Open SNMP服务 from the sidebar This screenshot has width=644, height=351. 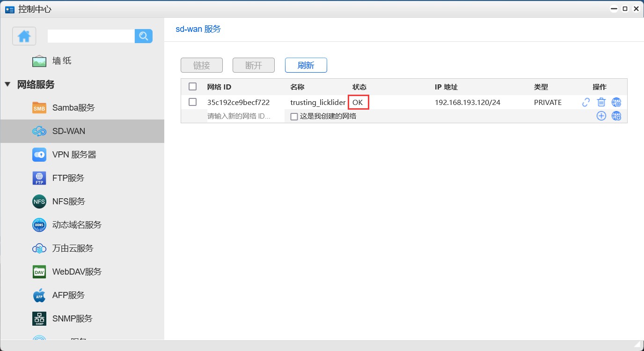point(39,318)
